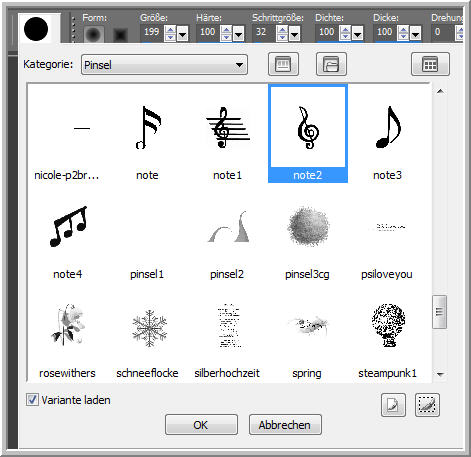Image resolution: width=471 pixels, height=457 pixels.
Task: Confirm with the OK button
Action: (201, 425)
